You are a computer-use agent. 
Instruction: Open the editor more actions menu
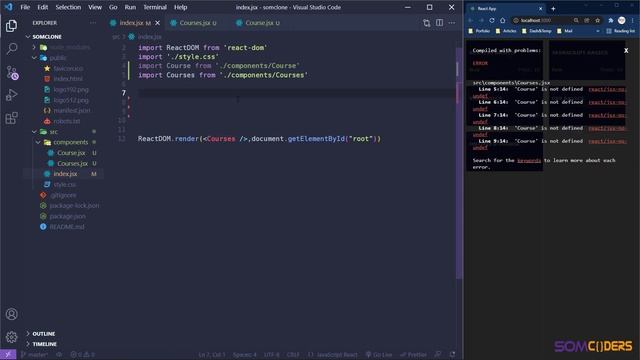pyautogui.click(x=451, y=23)
